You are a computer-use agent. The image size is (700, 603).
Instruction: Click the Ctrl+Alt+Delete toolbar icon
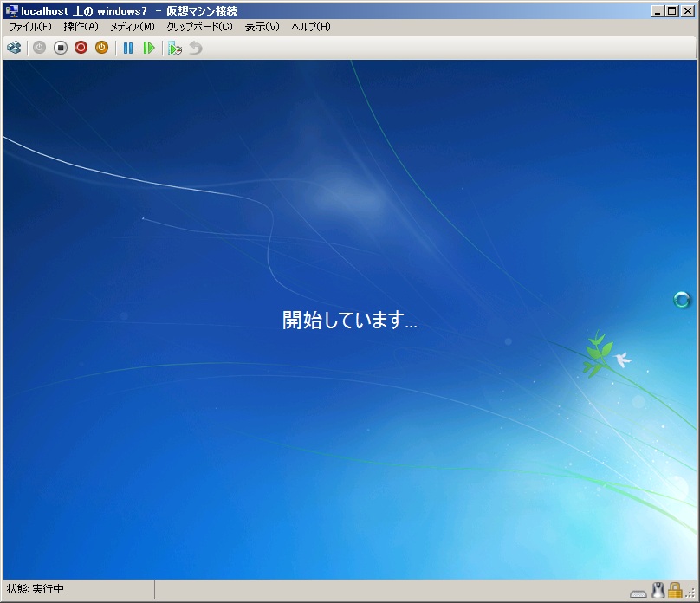[14, 48]
